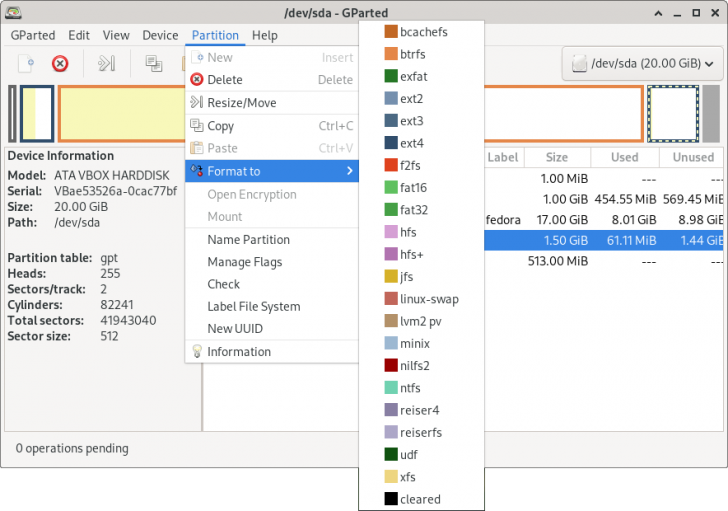Image resolution: width=728 pixels, height=511 pixels.
Task: Pick fat32 from the format submenu
Action: point(422,210)
